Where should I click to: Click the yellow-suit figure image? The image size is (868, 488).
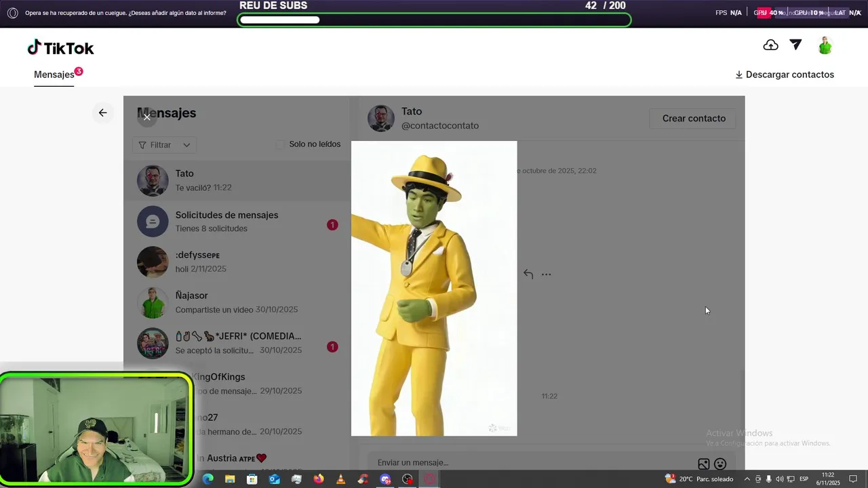pos(434,288)
